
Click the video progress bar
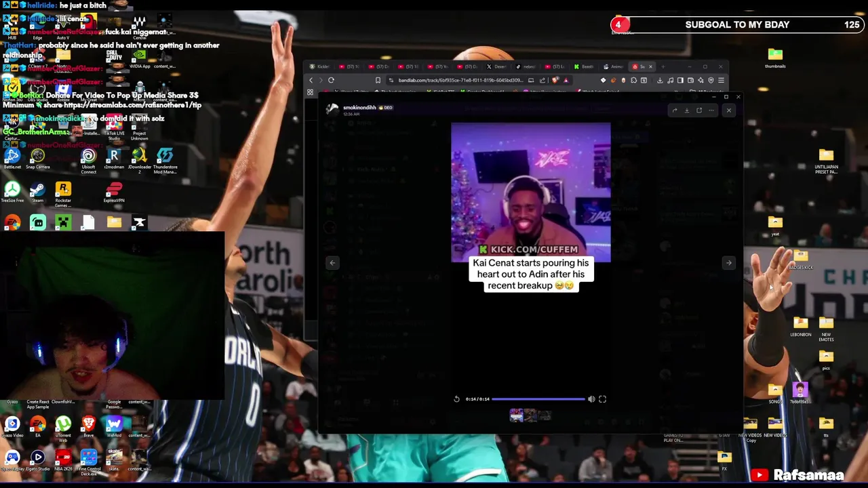pos(538,399)
